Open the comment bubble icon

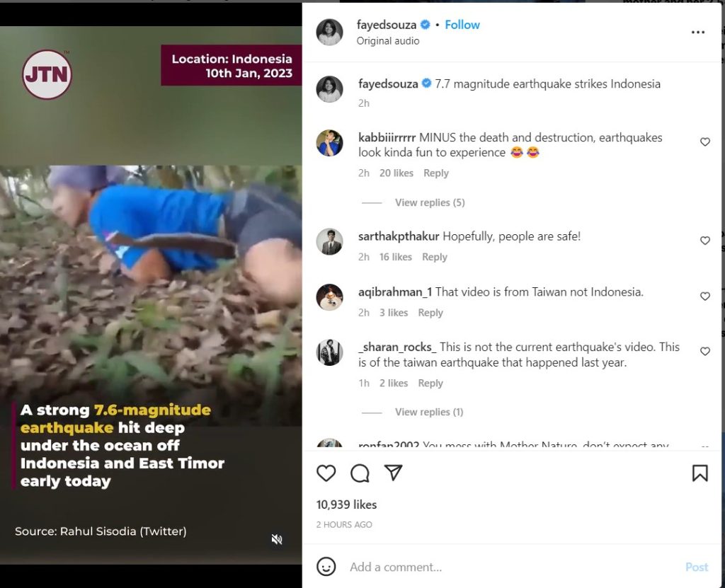pos(360,473)
